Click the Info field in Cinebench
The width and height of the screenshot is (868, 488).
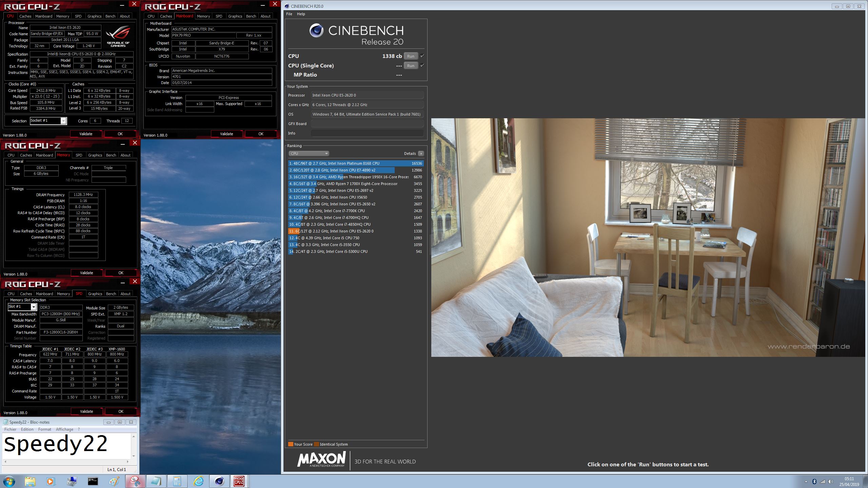367,133
